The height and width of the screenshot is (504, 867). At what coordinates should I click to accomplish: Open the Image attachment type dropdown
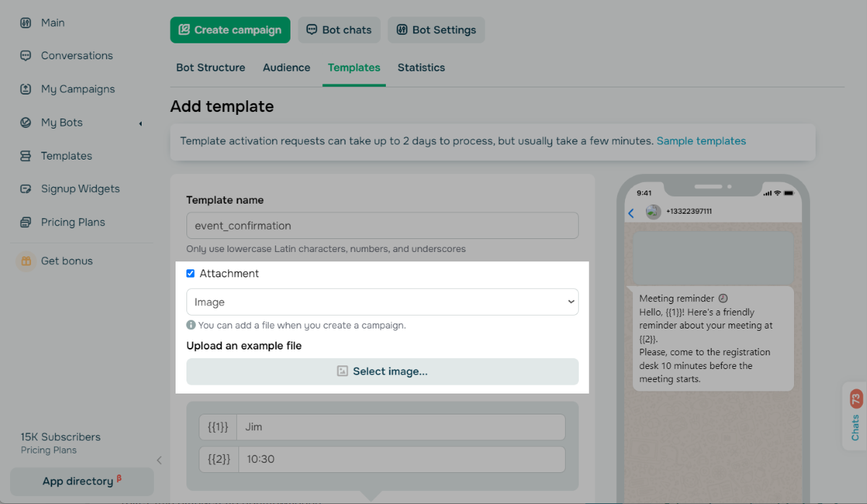click(382, 302)
